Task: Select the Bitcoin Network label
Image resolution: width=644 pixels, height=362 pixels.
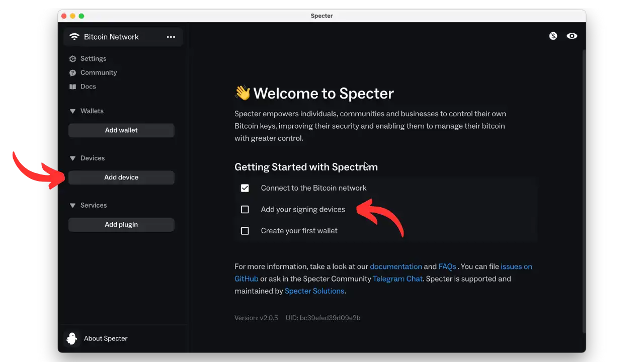Action: pos(111,37)
